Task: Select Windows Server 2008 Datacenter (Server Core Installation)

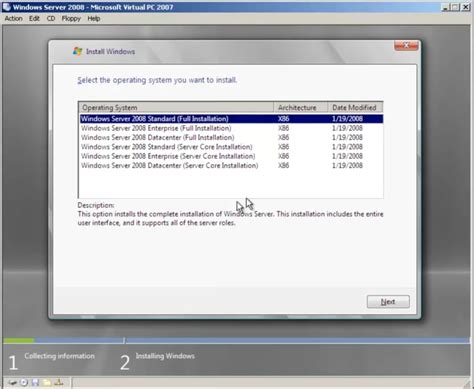Action: pyautogui.click(x=231, y=165)
